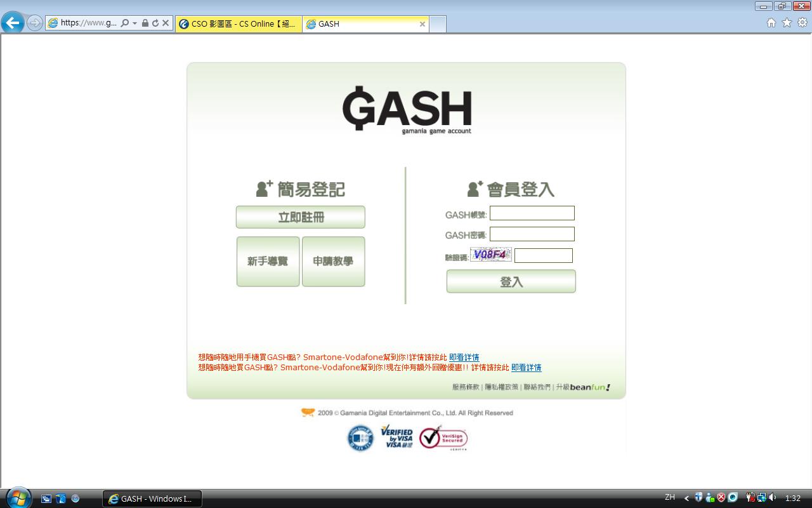Open the 聯絡我們 contact us link

coord(537,387)
